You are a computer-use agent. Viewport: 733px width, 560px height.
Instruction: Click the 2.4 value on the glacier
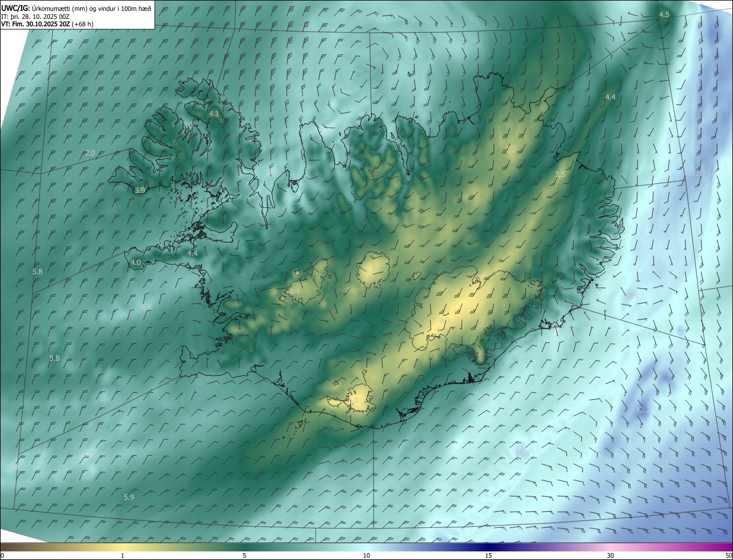pyautogui.click(x=294, y=291)
